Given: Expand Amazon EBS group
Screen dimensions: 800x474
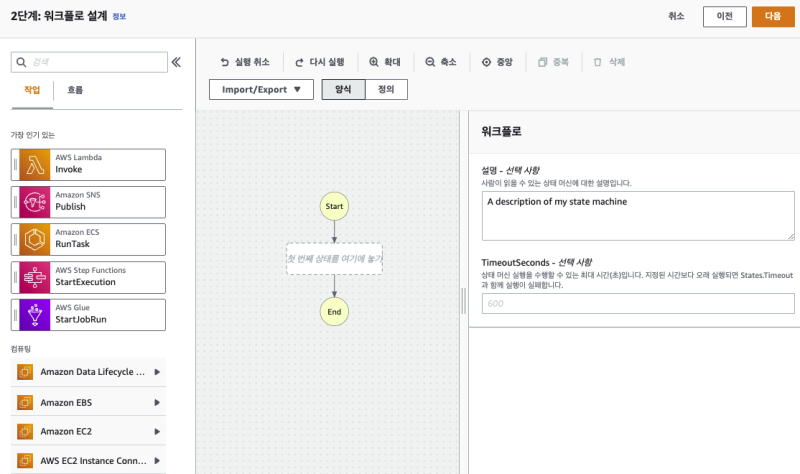Looking at the screenshot, I should point(157,403).
